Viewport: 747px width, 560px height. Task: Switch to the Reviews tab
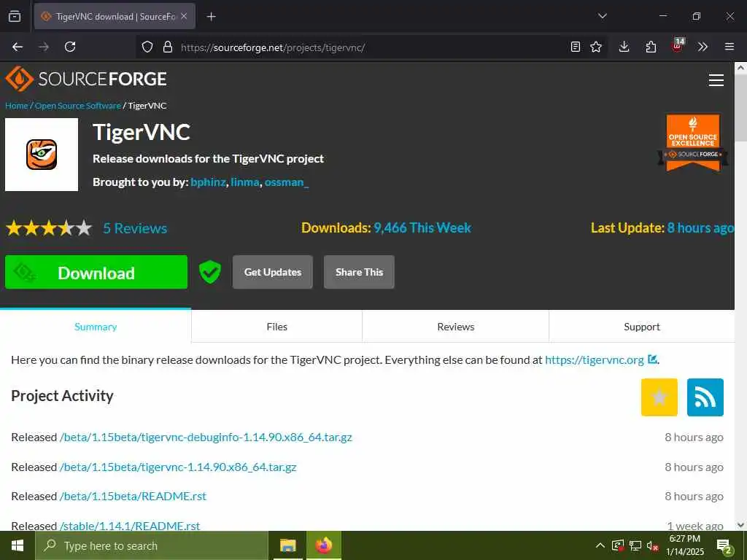pos(455,327)
